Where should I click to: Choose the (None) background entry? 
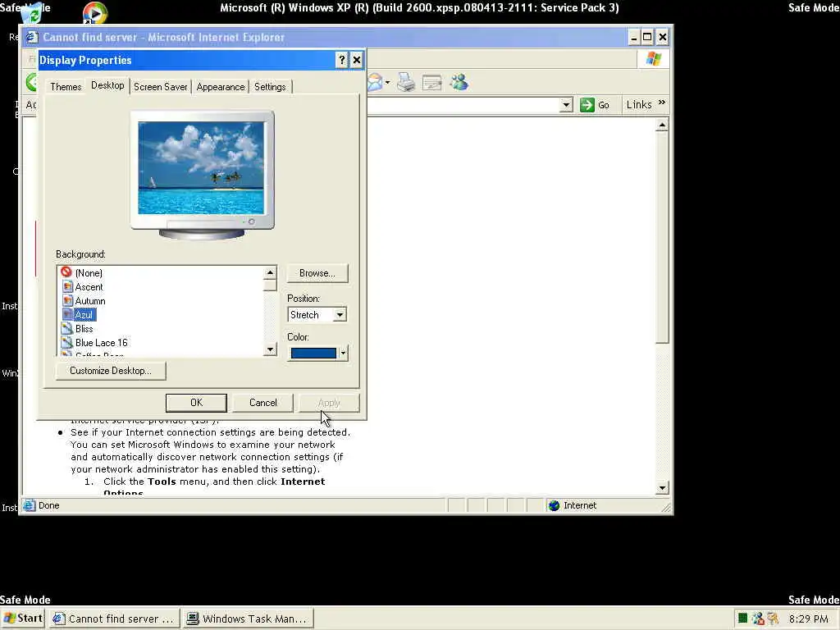(89, 273)
